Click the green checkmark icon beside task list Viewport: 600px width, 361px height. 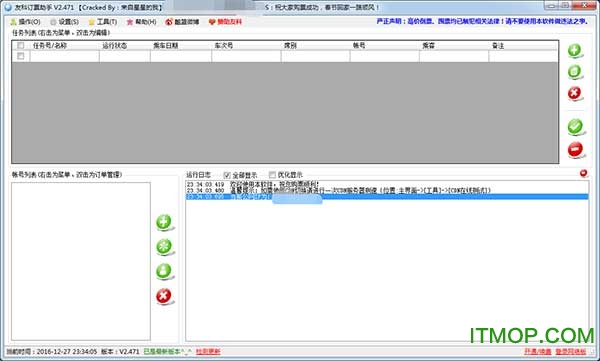(x=575, y=126)
